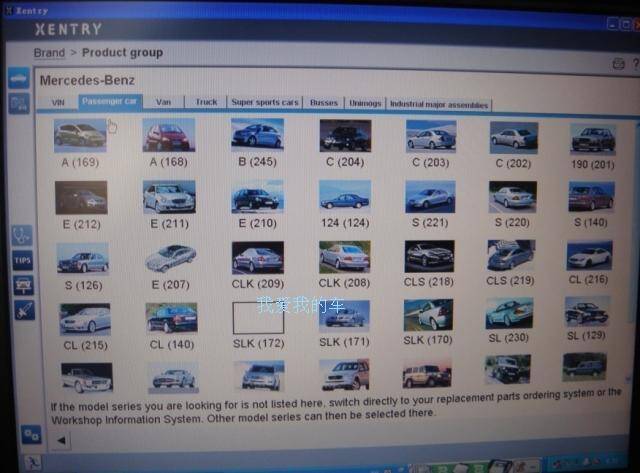
Task: Pick the S (220) model
Action: coord(513,197)
